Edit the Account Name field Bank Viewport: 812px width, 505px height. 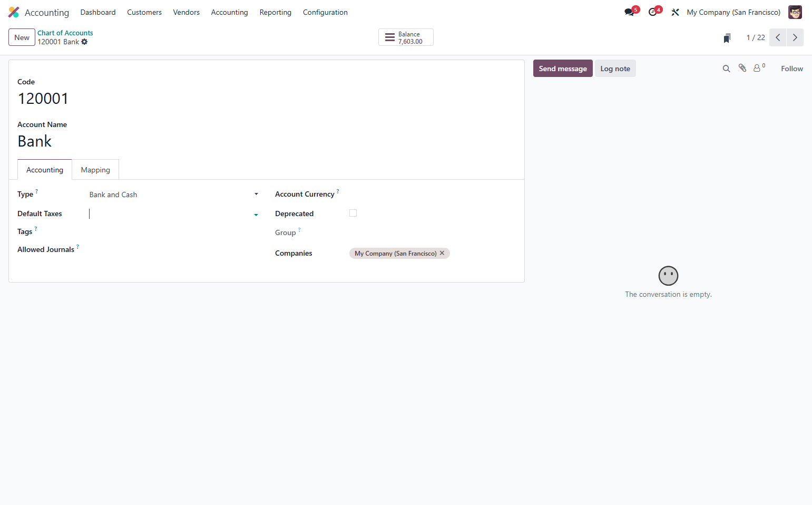(35, 141)
